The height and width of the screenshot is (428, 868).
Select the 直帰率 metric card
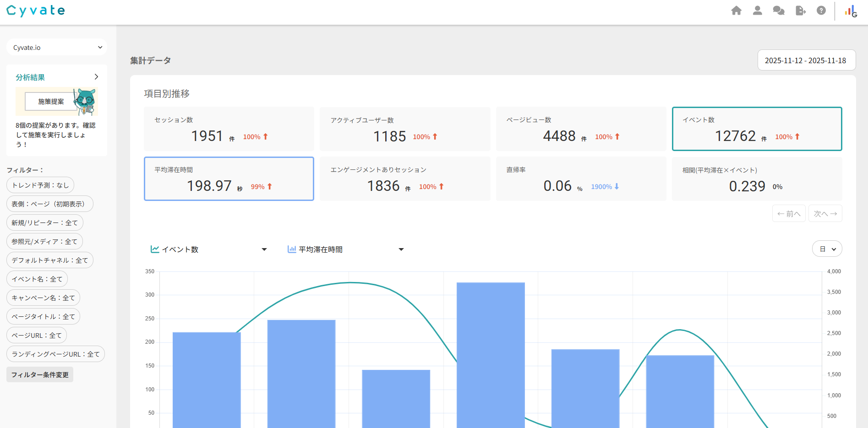581,179
